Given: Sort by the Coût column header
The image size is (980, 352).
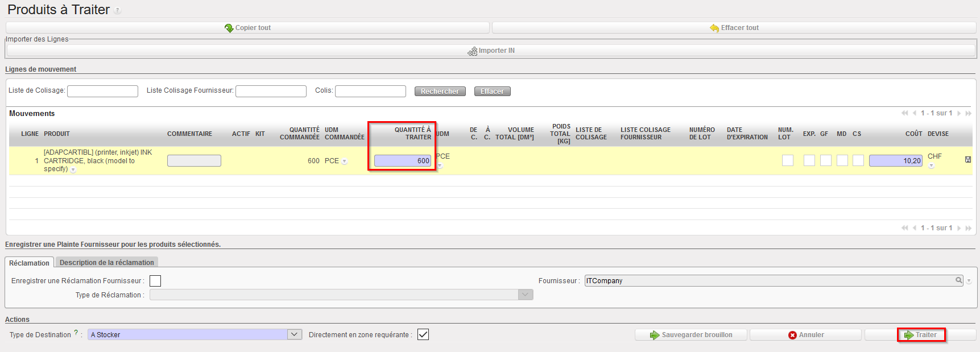Looking at the screenshot, I should [913, 134].
